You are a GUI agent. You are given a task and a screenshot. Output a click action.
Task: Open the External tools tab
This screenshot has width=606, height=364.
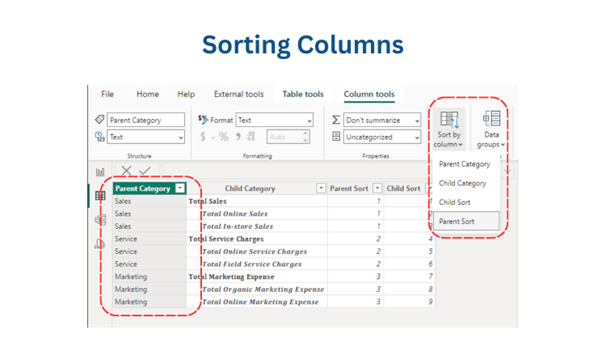click(x=238, y=94)
